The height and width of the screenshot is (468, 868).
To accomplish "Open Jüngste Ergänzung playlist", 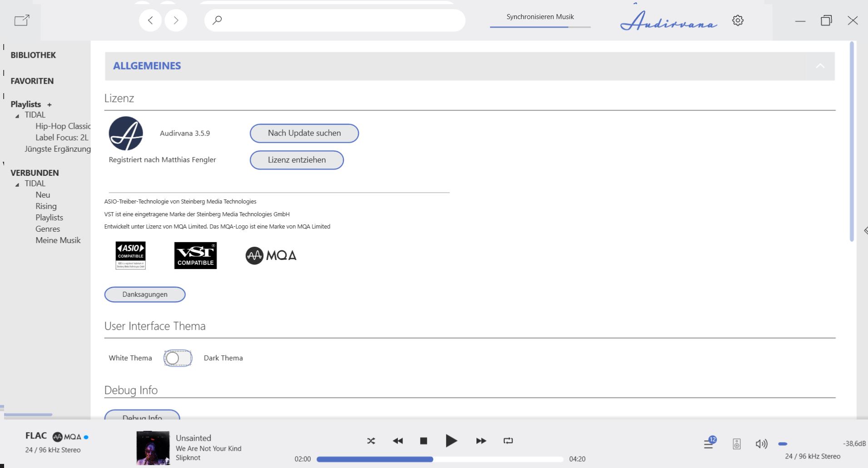I will tap(57, 149).
